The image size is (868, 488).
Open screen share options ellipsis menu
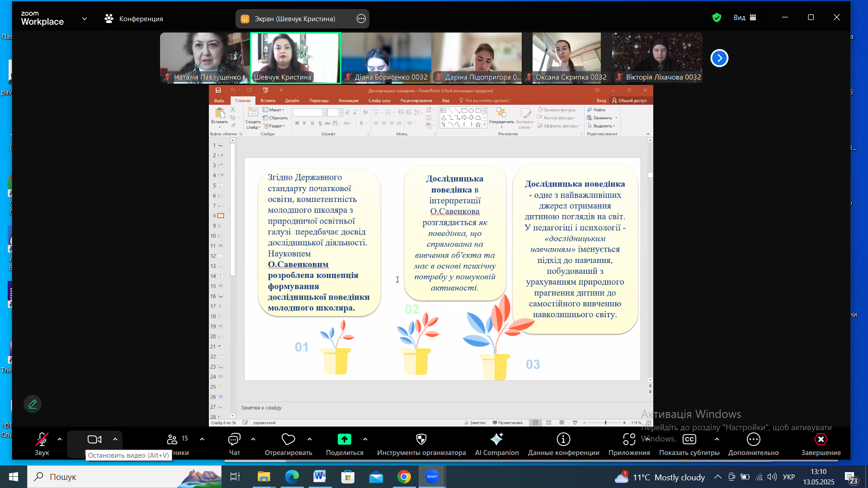[361, 19]
